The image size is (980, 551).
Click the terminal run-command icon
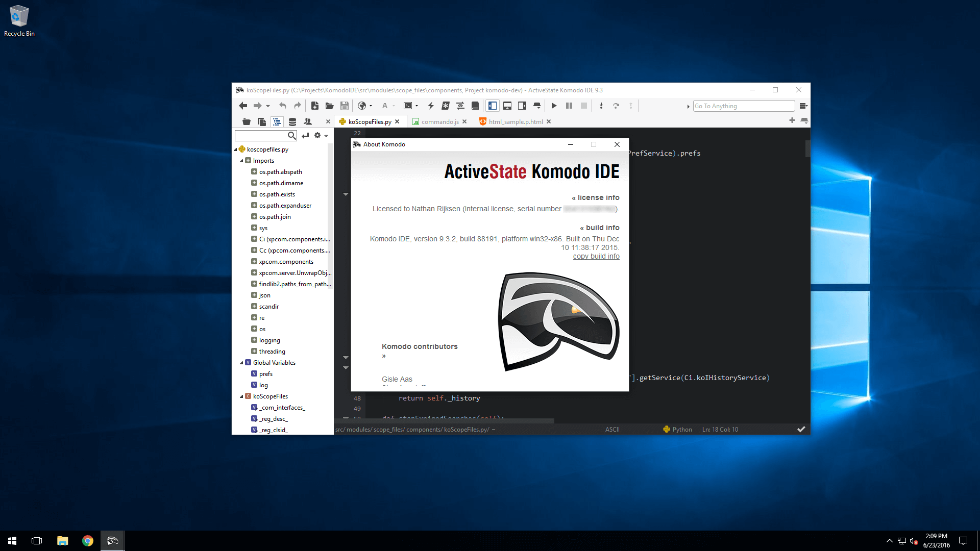coord(408,106)
